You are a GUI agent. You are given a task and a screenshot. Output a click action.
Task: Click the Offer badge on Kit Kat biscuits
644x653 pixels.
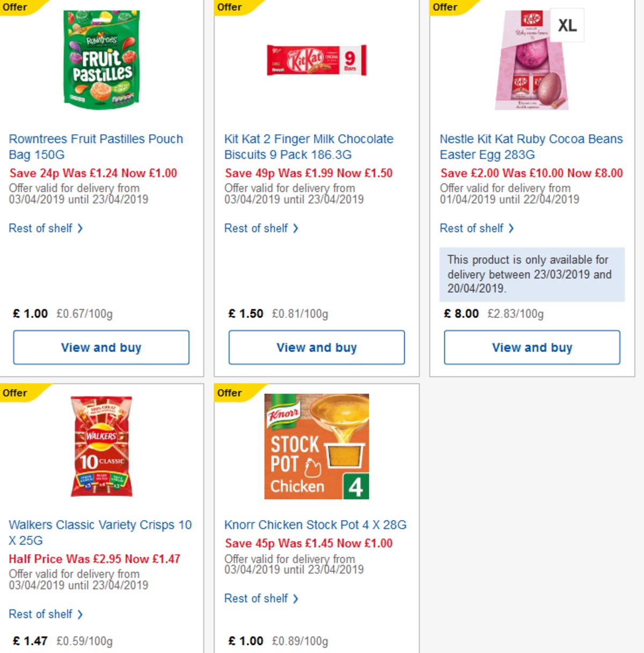[228, 8]
